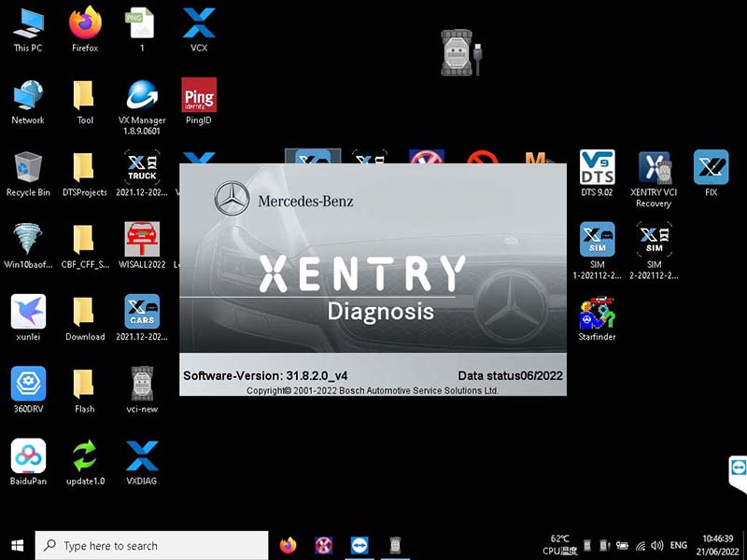Launch the Xentry CARS 2021.12 shortcut
Screen dimensions: 747x560
[x=142, y=317]
